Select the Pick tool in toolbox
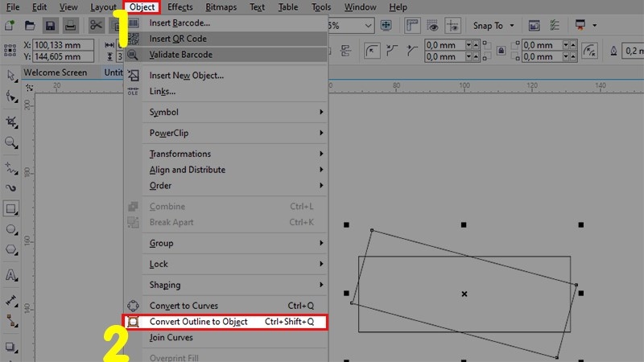 (x=11, y=76)
